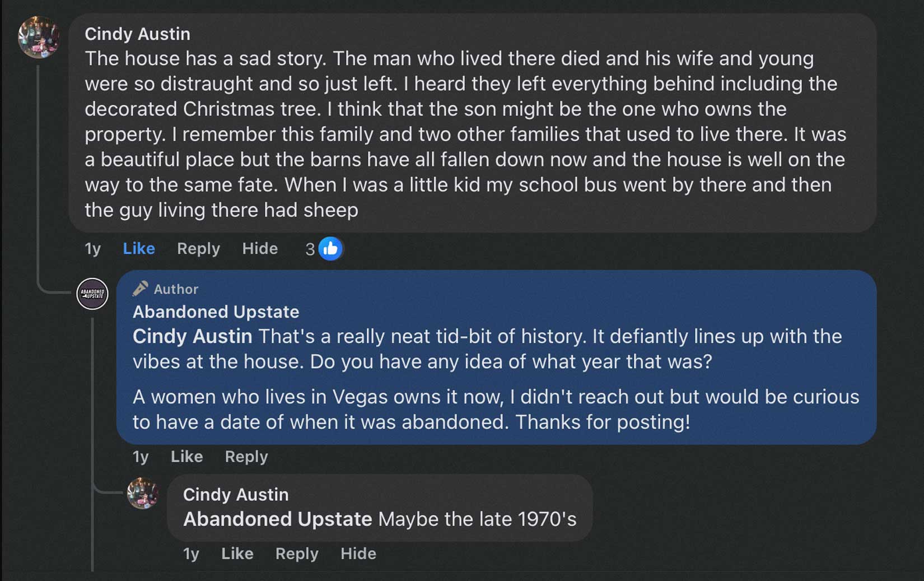Click the Abandoned Upstate page avatar
The image size is (924, 581).
92,293
